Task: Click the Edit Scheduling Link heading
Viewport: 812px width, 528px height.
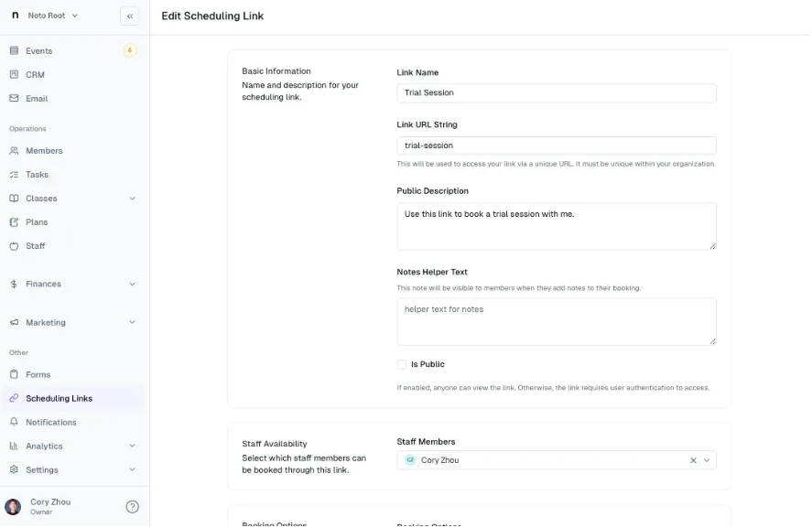Action: tap(212, 16)
